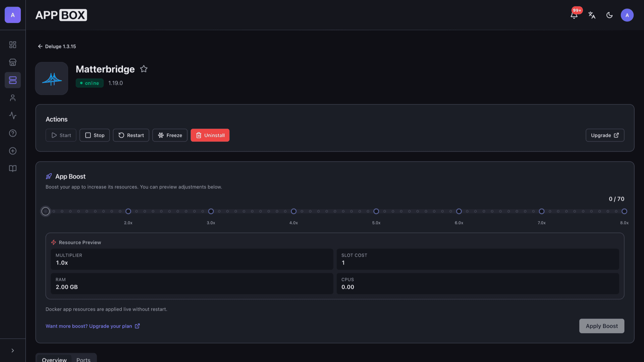Image resolution: width=644 pixels, height=362 pixels.
Task: Set boost slider to the 4.0x marker
Action: (293, 211)
